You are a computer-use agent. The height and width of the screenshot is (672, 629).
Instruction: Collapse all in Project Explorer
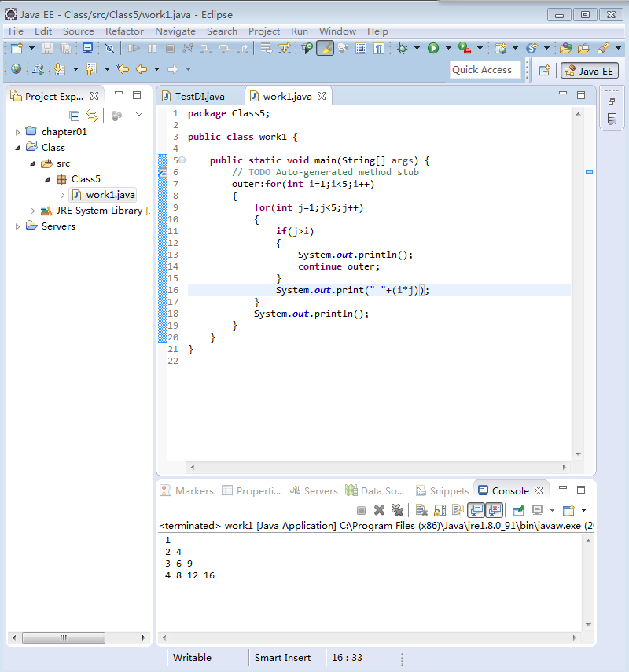pyautogui.click(x=74, y=116)
